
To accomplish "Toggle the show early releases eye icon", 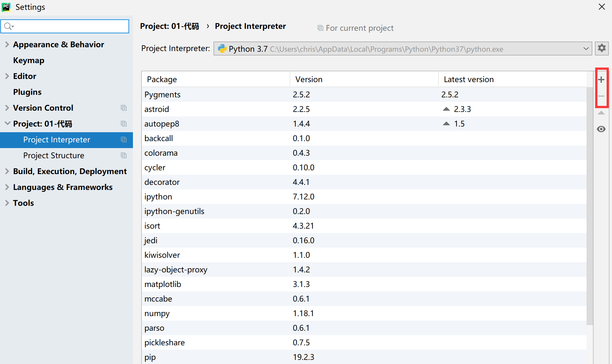I will point(601,129).
